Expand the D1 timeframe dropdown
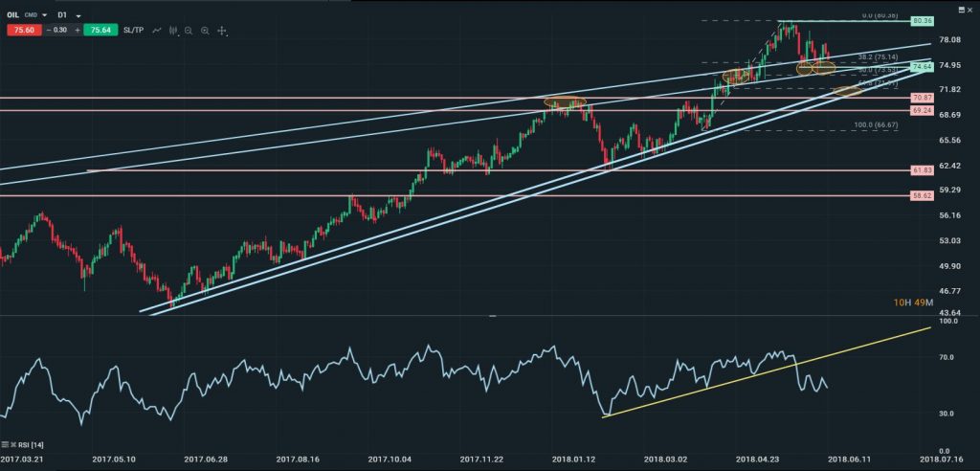Viewport: 980px width, 471px height. coord(78,15)
